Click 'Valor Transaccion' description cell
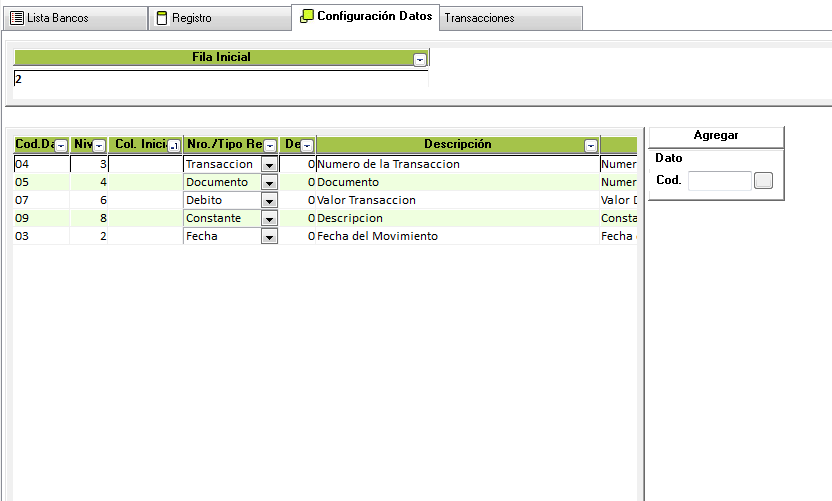 point(457,200)
